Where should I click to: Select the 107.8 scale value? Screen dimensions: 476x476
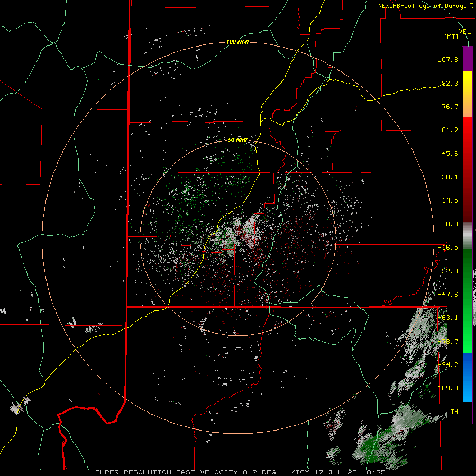pyautogui.click(x=448, y=59)
